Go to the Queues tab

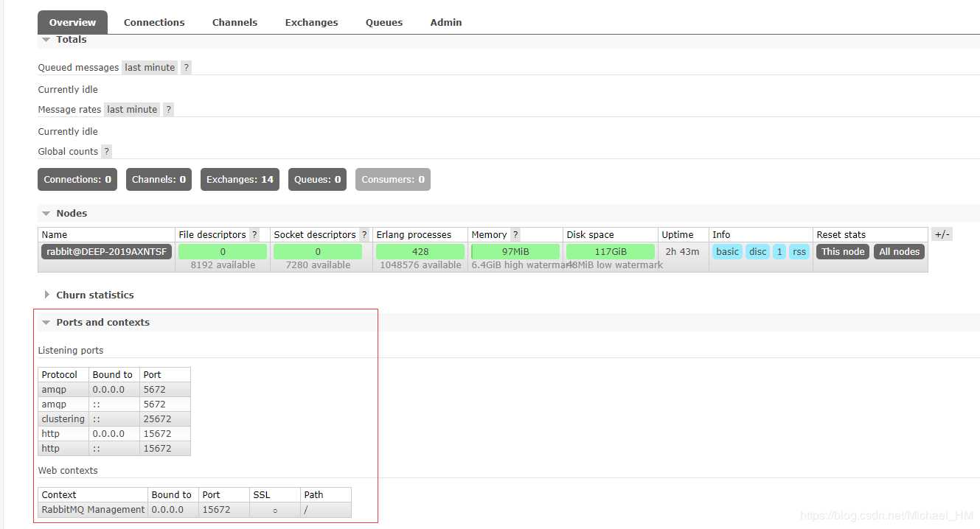384,22
